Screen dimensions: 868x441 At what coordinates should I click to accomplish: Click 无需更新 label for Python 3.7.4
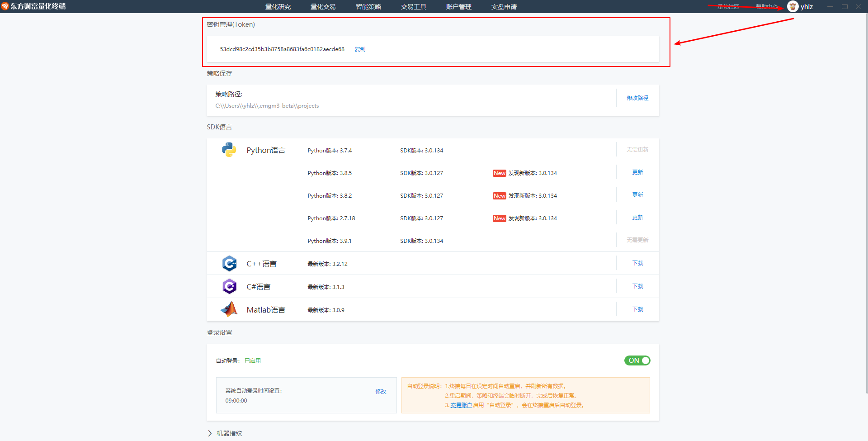click(637, 150)
